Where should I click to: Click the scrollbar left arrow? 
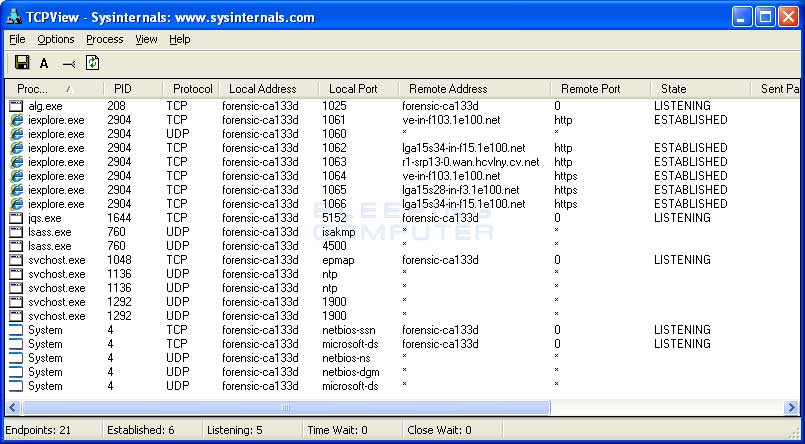(13, 408)
